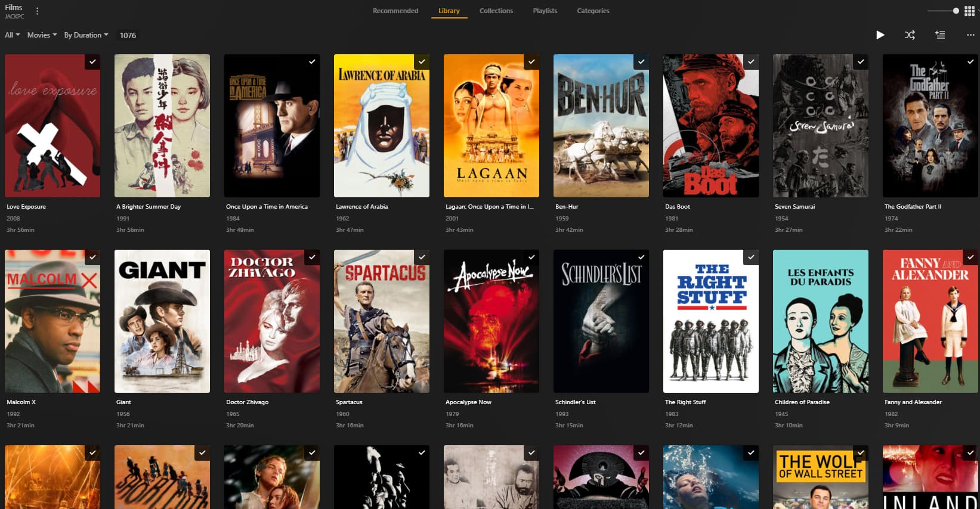Toggle watched checkmark on The Right Stuff
Image resolution: width=980 pixels, height=509 pixels.
[x=751, y=257]
